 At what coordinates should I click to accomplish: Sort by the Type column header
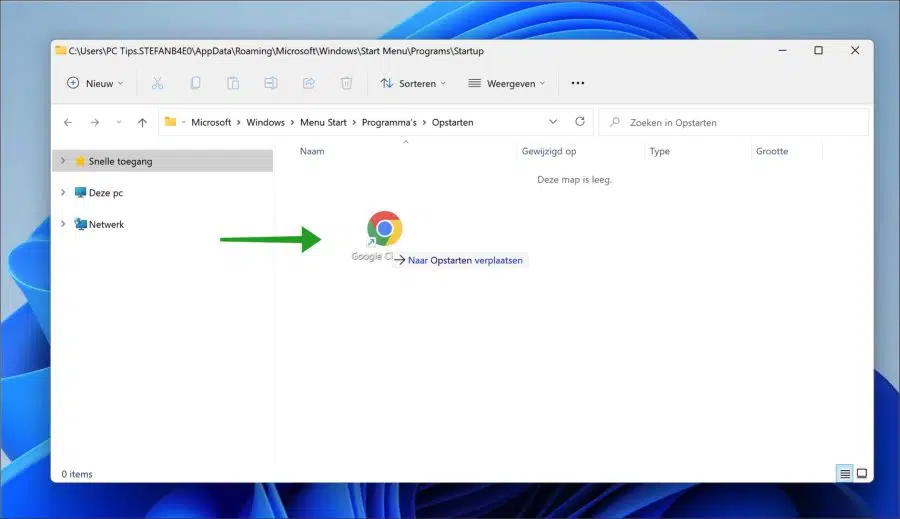coord(660,151)
